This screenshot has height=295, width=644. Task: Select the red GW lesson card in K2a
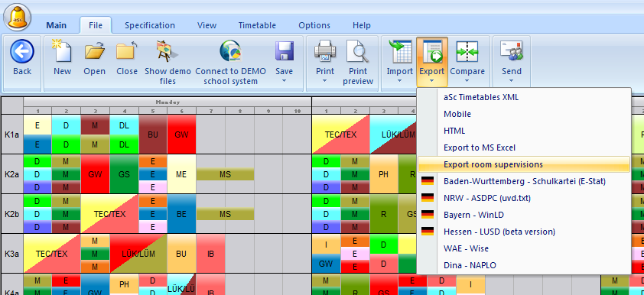tap(95, 174)
